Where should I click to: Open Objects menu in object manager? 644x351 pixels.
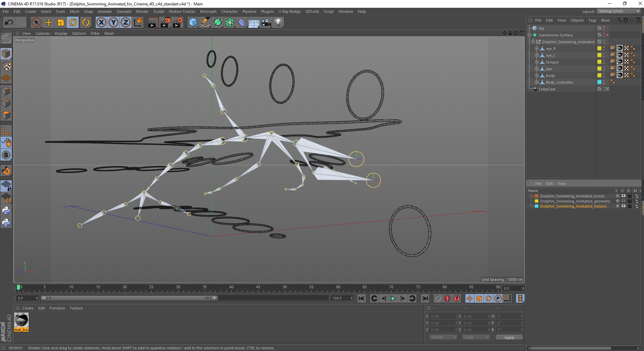tap(577, 20)
